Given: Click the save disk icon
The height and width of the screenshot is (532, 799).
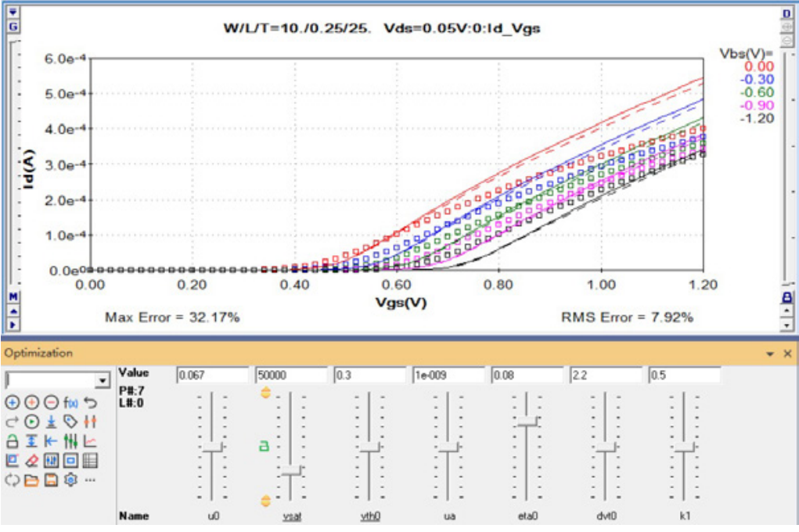Looking at the screenshot, I should [x=51, y=480].
